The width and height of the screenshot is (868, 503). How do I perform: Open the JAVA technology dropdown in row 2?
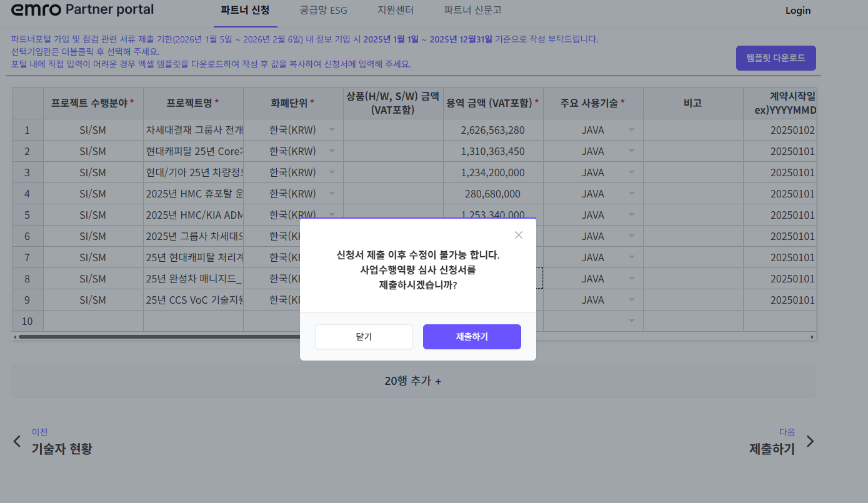click(x=631, y=151)
